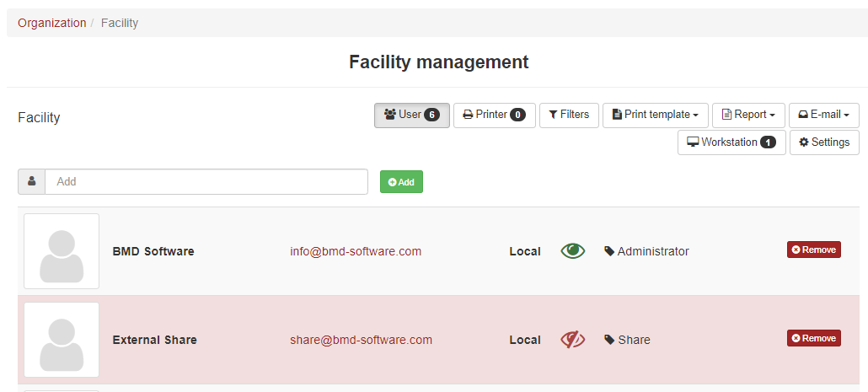Screen dimensions: 868x392
Task: Open the info@bmd-software.com email link
Action: (356, 251)
